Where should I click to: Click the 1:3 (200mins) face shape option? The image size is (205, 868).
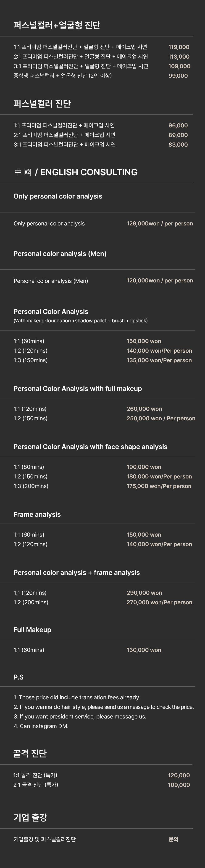click(31, 486)
